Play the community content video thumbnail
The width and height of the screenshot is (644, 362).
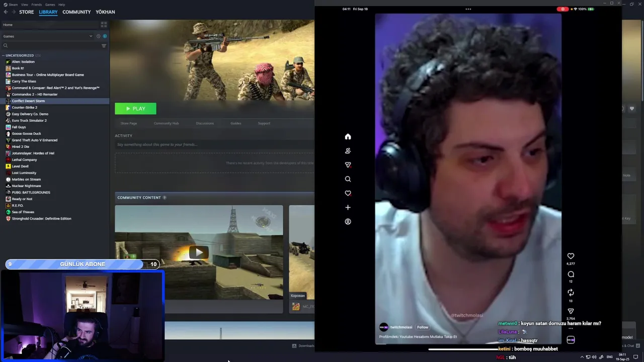(199, 252)
